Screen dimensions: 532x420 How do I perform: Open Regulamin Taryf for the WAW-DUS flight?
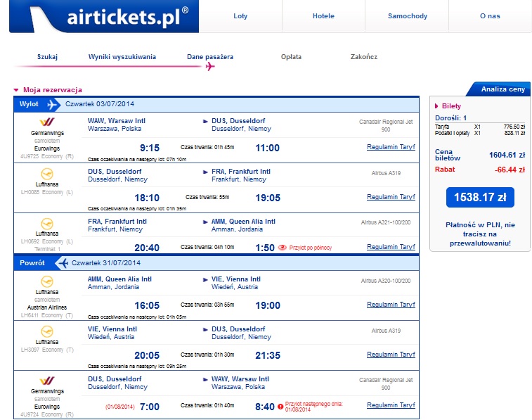391,147
